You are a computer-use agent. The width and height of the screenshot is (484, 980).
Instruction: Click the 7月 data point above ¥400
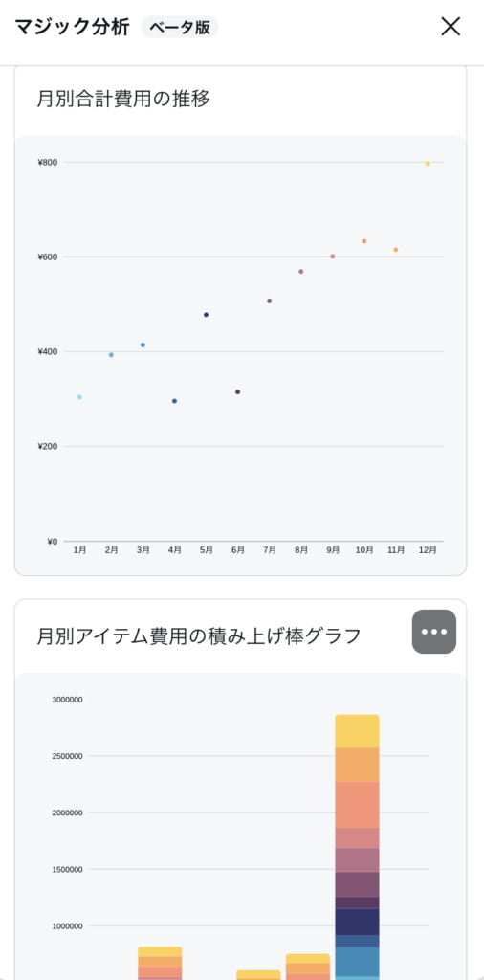point(269,301)
